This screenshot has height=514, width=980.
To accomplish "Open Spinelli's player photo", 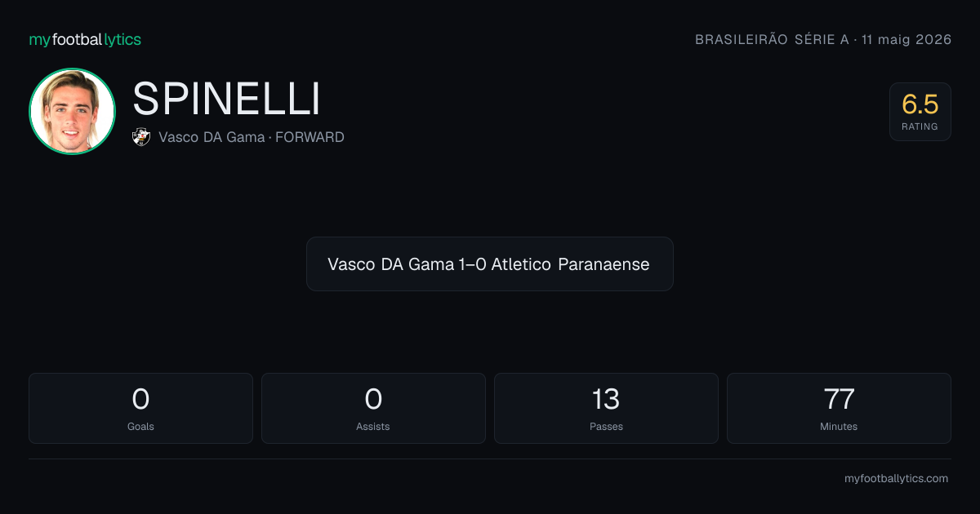I will click(x=72, y=111).
